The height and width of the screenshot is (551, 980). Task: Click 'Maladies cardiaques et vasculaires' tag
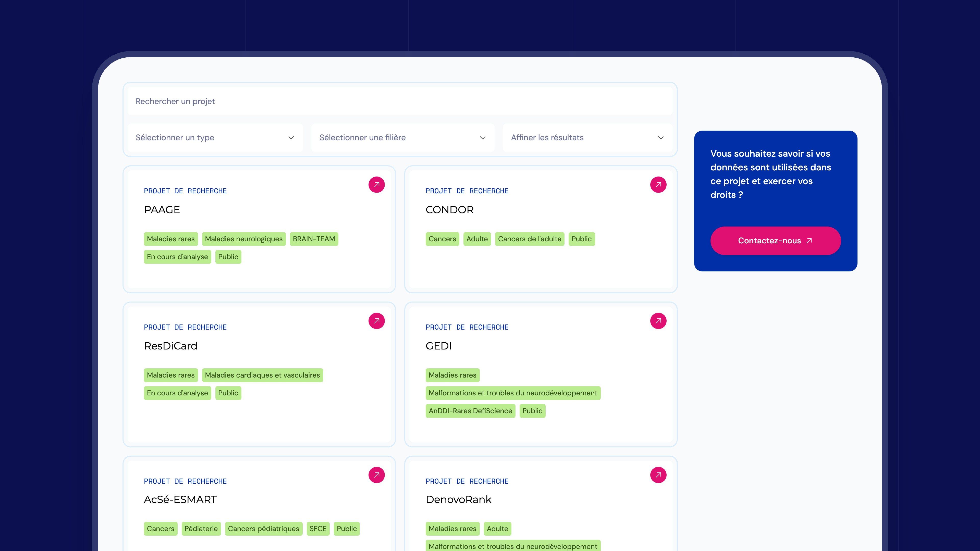262,375
